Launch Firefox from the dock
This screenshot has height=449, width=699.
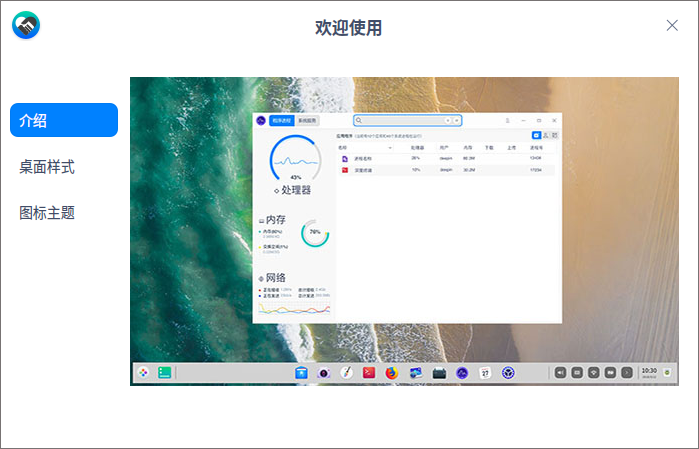click(392, 373)
